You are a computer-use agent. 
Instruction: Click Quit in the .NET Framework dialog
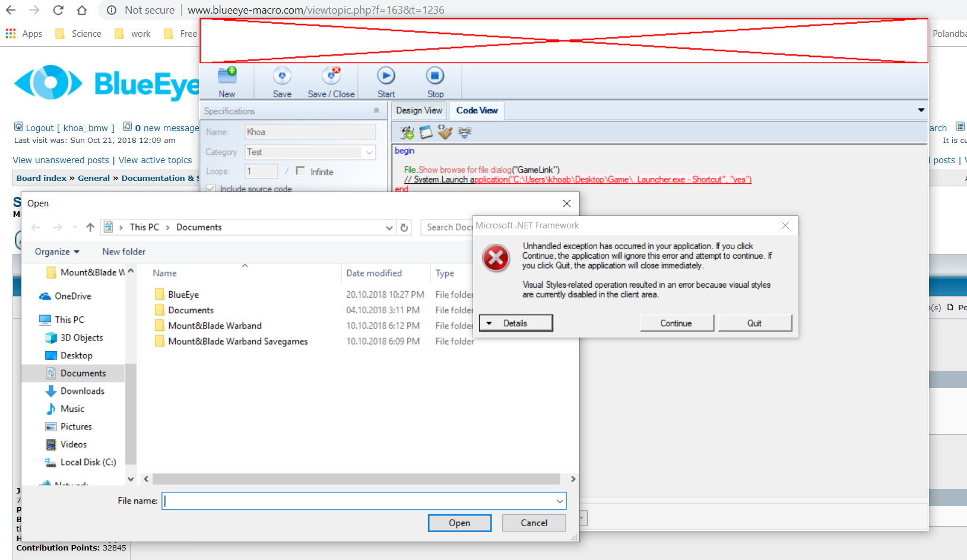(754, 323)
